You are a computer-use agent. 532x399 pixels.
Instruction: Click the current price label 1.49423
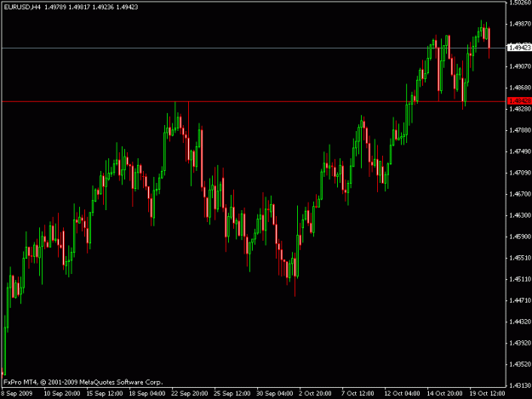[519, 48]
